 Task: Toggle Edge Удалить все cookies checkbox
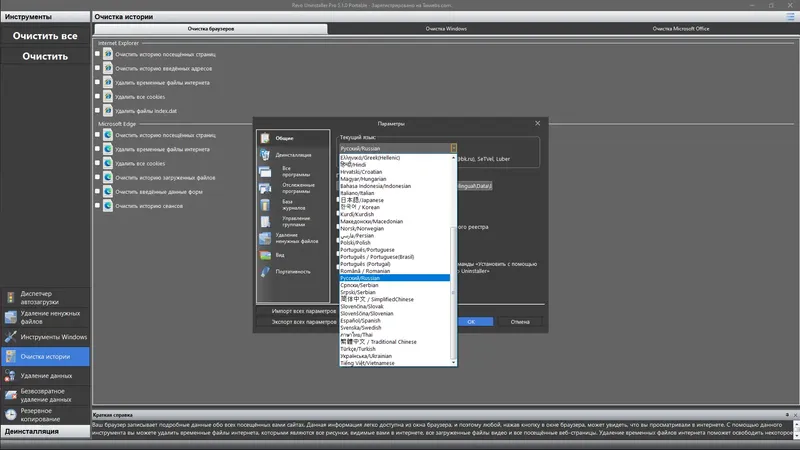[x=97, y=163]
